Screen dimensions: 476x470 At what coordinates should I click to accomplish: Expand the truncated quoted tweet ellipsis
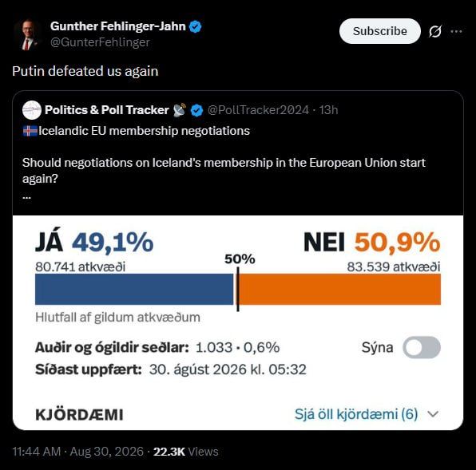(x=26, y=197)
